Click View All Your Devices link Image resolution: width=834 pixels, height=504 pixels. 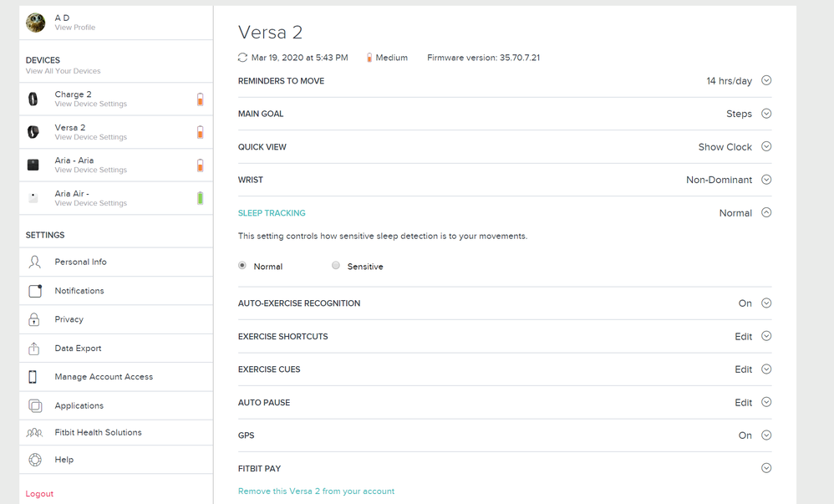pos(63,71)
